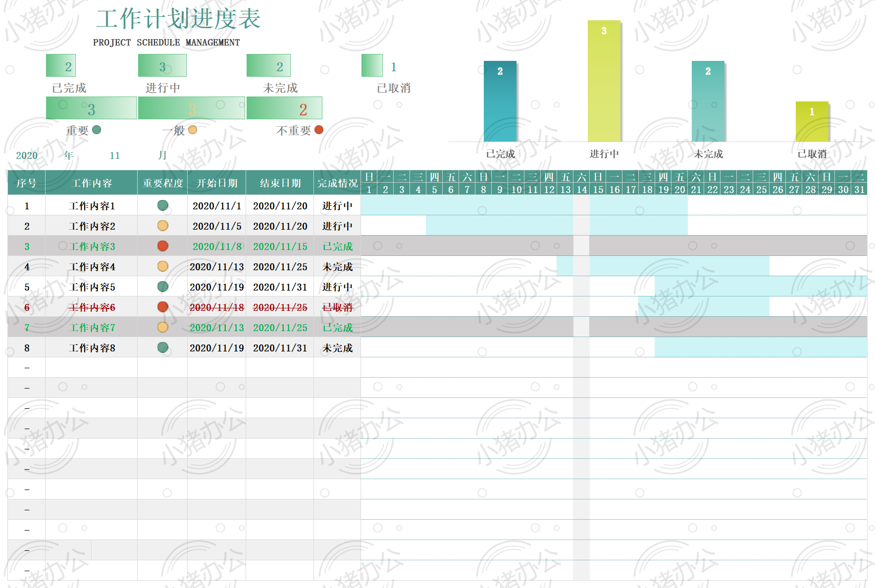875x588 pixels.
Task: Click the day 1 calendar header
Action: (x=369, y=189)
